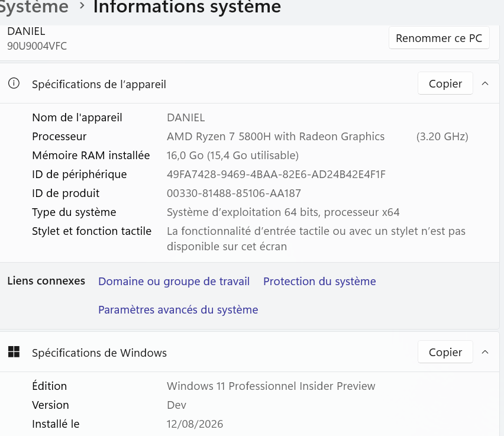The height and width of the screenshot is (436, 504).
Task: Click the Installé le label
Action: (56, 424)
